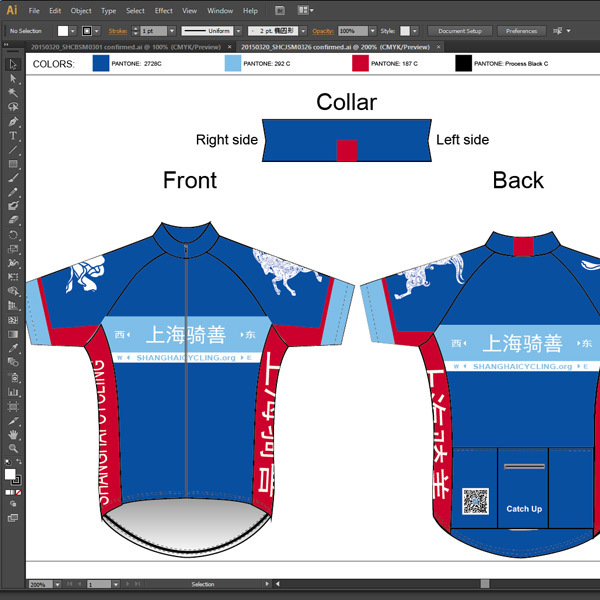Select the Direct Selection tool
Viewport: 600px width, 600px height.
pos(13,79)
